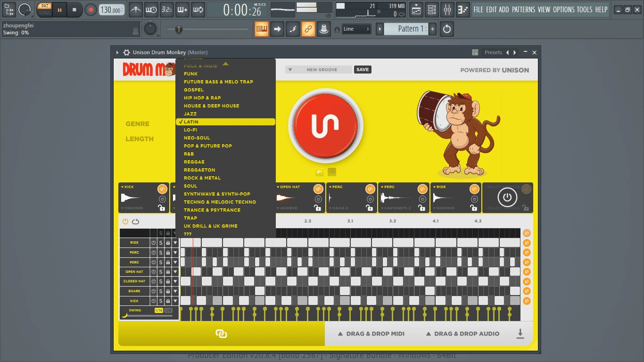The height and width of the screenshot is (362, 644).
Task: Open the NEW GROOVE preset dropdown
Action: pos(319,70)
